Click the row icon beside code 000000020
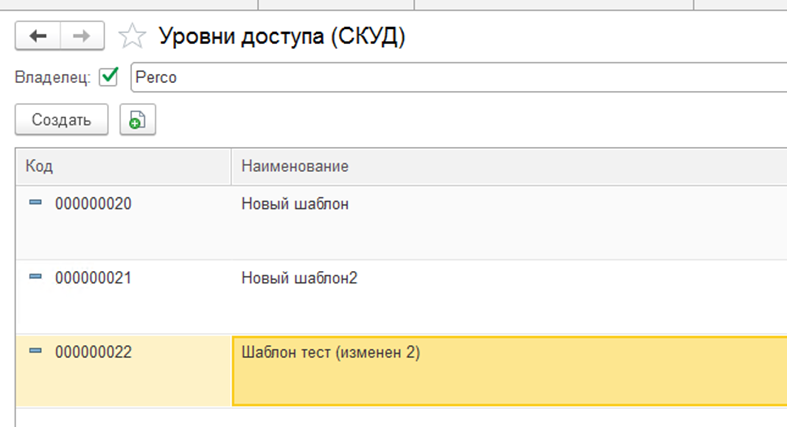This screenshot has height=427, width=787. click(36, 203)
